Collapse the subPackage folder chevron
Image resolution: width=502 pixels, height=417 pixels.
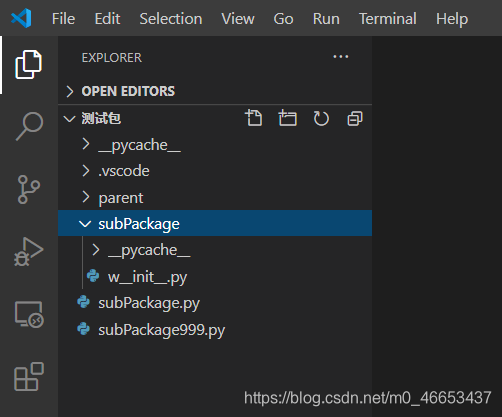[85, 224]
